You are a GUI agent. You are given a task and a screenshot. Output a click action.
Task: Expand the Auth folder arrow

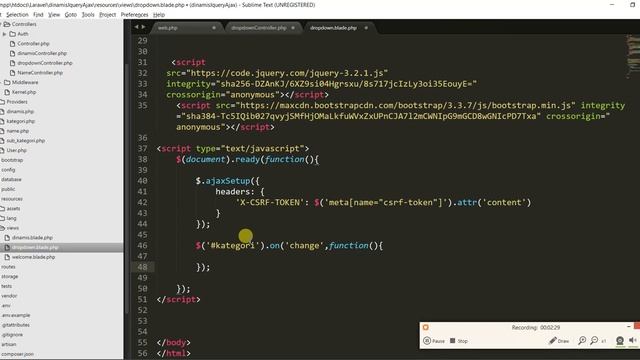tap(4, 34)
